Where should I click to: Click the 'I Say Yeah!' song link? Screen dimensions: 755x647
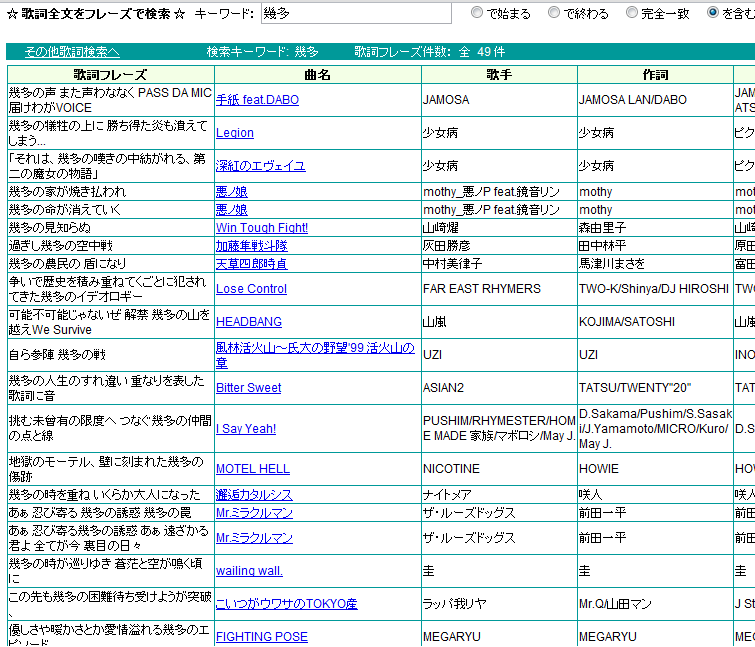tap(246, 429)
